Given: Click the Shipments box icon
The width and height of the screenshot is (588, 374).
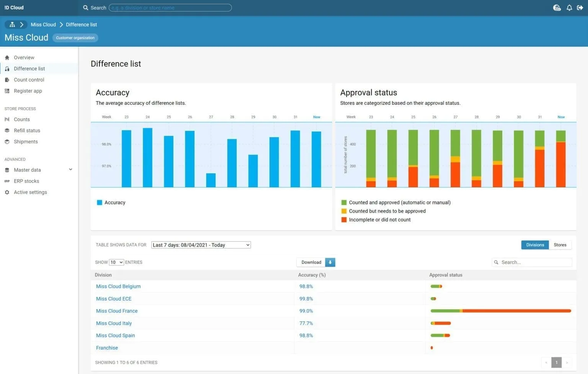Looking at the screenshot, I should [7, 142].
